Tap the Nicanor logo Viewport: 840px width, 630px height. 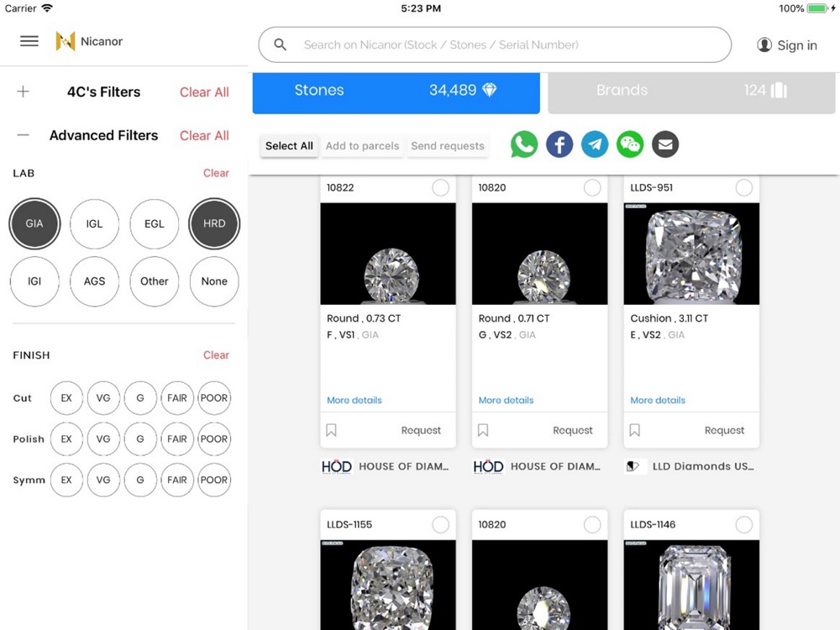(66, 41)
